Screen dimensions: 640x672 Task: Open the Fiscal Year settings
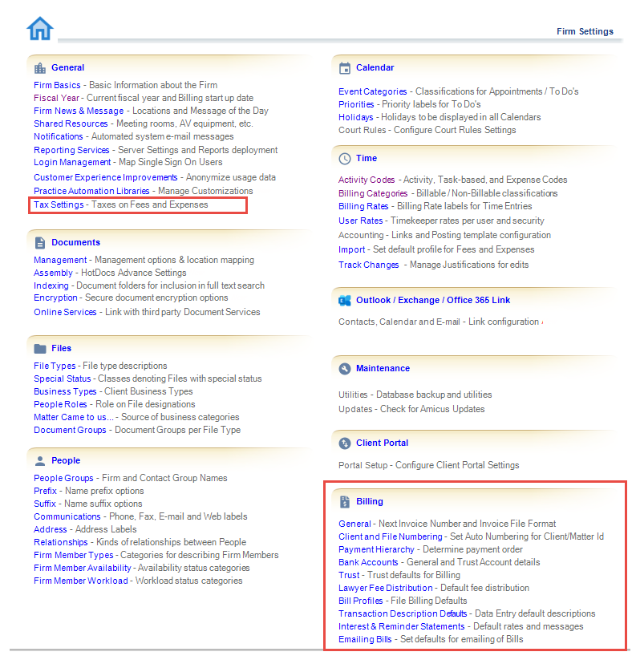coord(57,98)
